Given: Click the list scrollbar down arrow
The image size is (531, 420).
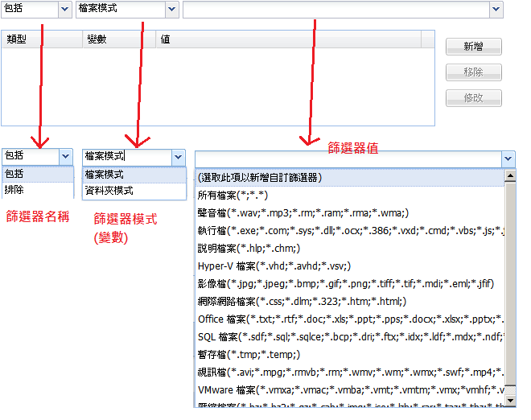Looking at the screenshot, I should pos(510,401).
